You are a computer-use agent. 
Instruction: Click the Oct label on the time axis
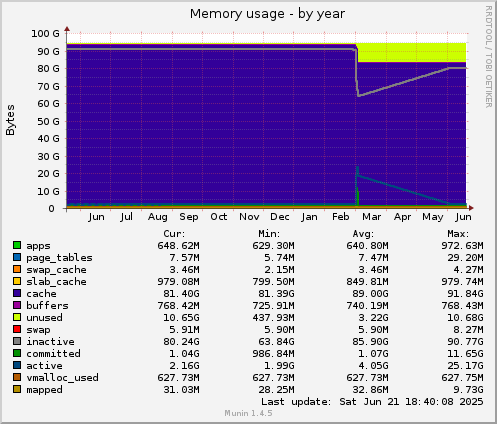click(x=219, y=217)
